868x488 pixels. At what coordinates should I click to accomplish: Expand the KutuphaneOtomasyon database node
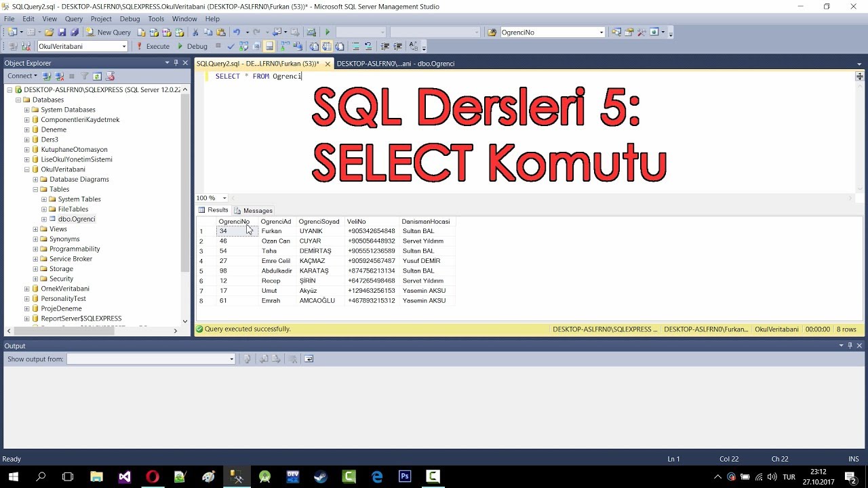[27, 149]
